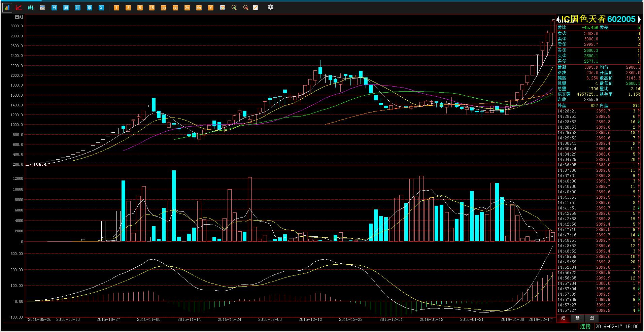
Task: Switch to monthly period 月
Action: click(78, 8)
